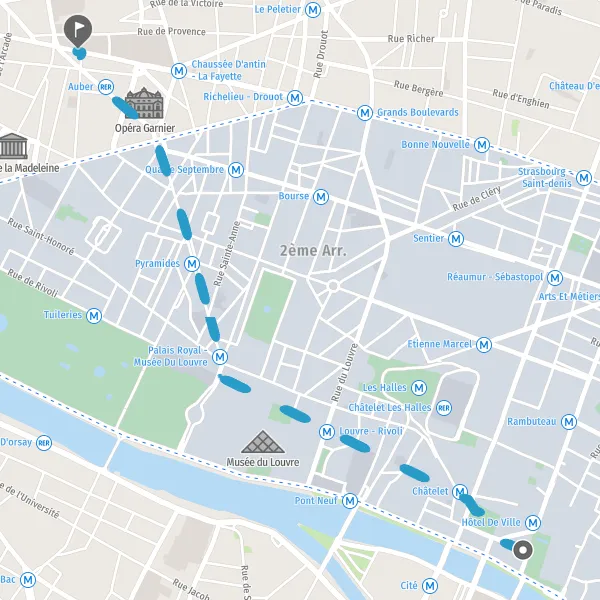Open the Pyramides metro station icon

coord(192,264)
